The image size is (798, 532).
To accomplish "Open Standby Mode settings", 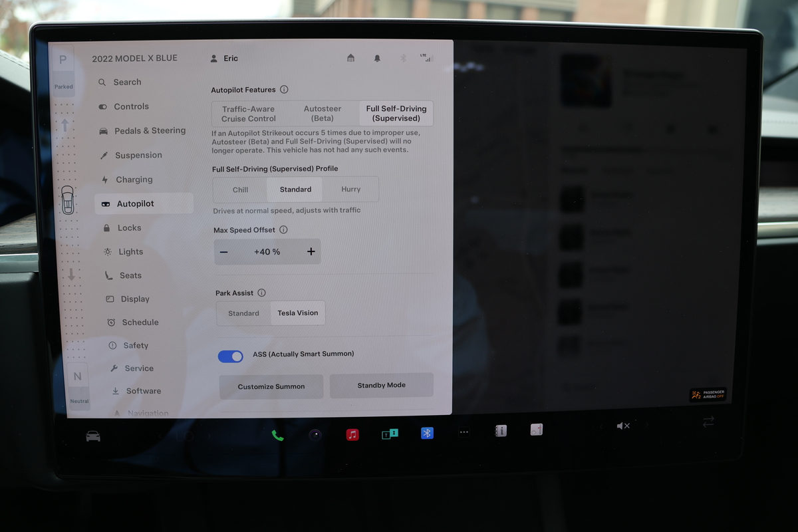I will [x=382, y=385].
